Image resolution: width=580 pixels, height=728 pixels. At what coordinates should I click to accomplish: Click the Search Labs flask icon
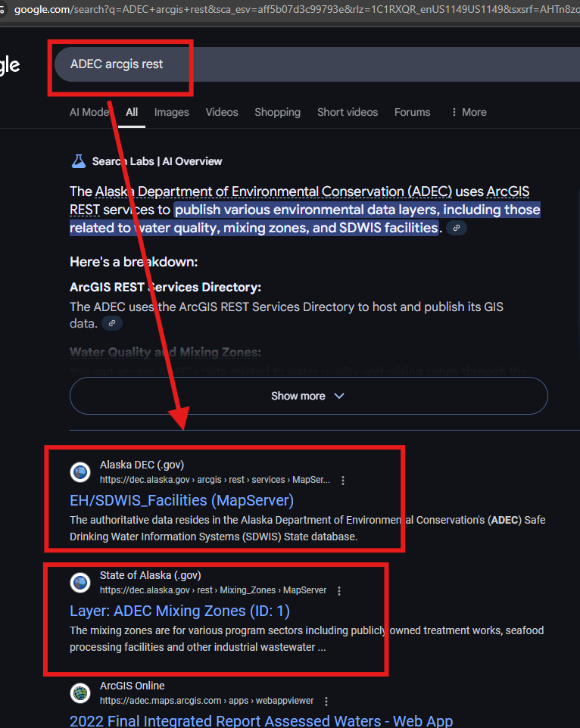(79, 161)
